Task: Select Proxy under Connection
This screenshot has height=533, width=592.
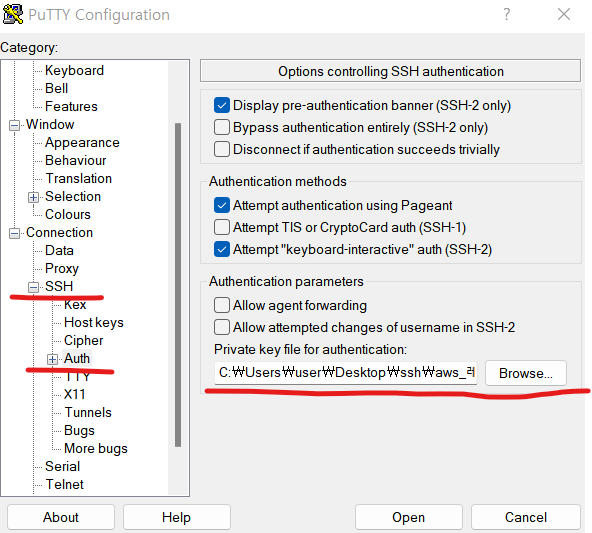Action: point(62,268)
